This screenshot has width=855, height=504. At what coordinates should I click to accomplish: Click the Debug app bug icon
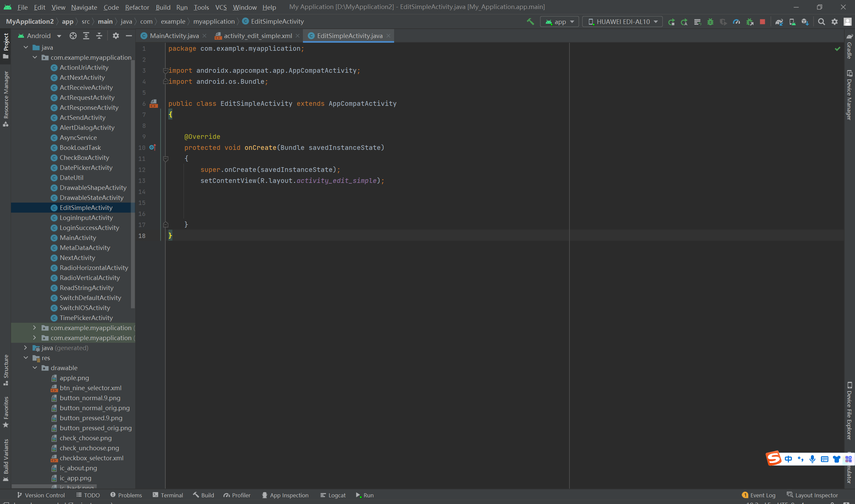(x=710, y=22)
